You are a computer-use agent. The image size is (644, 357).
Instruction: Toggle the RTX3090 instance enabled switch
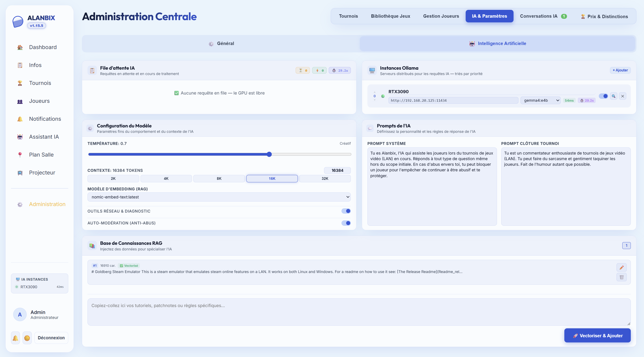coord(603,96)
